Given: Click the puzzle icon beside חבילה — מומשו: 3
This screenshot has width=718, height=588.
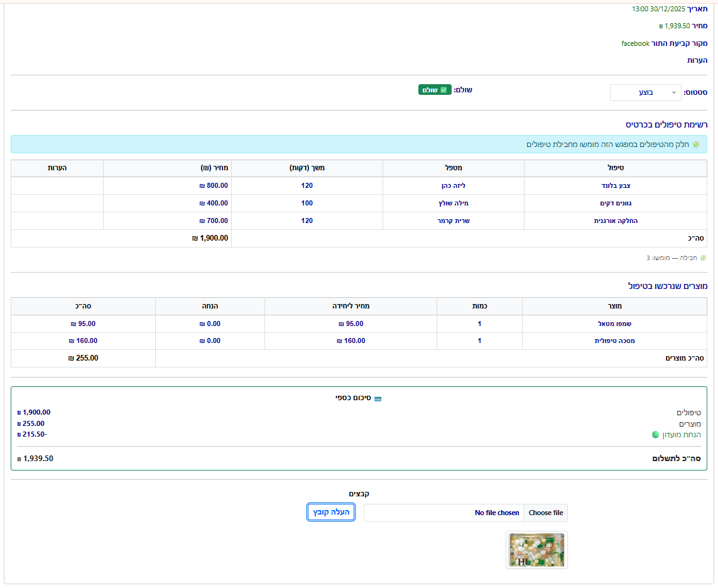Looking at the screenshot, I should pos(703,258).
